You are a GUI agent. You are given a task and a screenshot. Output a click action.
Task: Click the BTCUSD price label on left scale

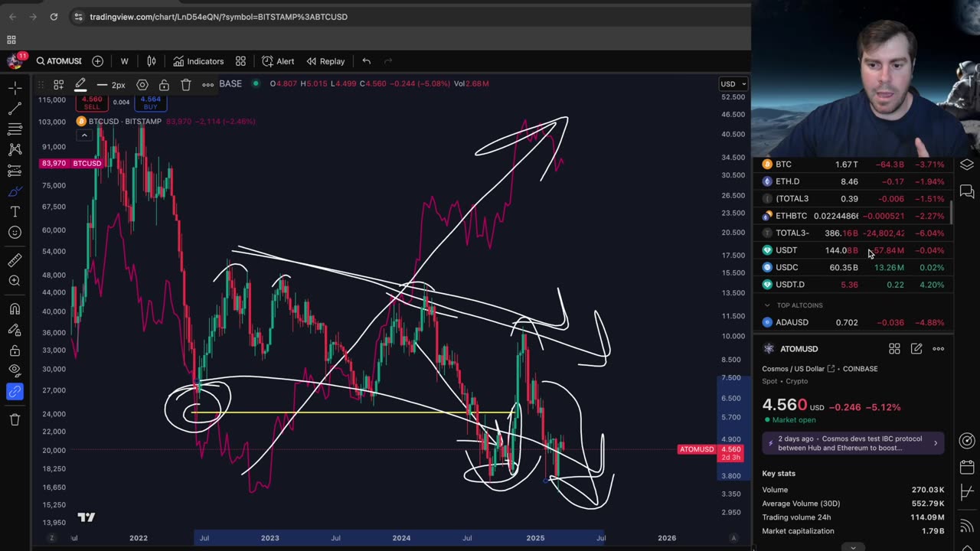[x=87, y=163]
